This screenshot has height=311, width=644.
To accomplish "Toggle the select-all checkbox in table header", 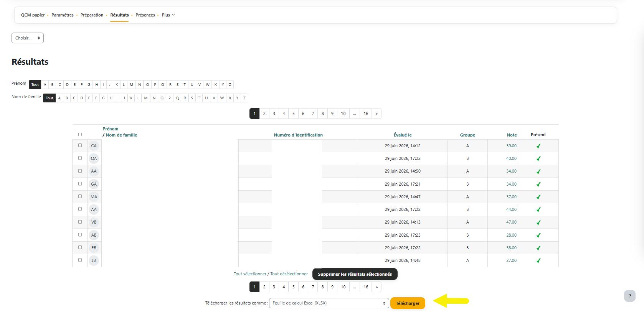I will point(80,135).
